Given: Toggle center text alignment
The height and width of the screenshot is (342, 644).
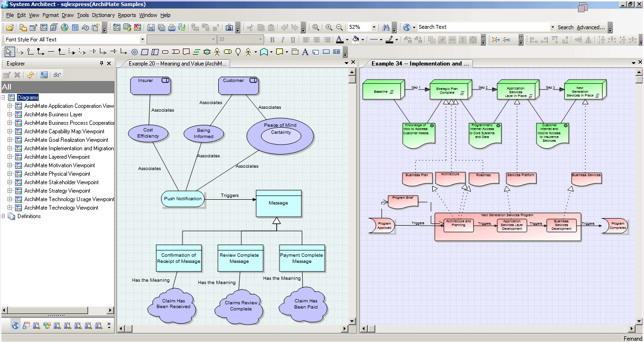Looking at the screenshot, I should click(316, 40).
